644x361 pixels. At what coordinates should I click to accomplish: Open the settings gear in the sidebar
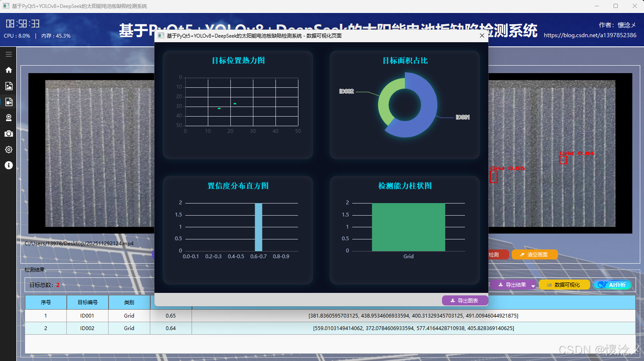click(x=8, y=150)
